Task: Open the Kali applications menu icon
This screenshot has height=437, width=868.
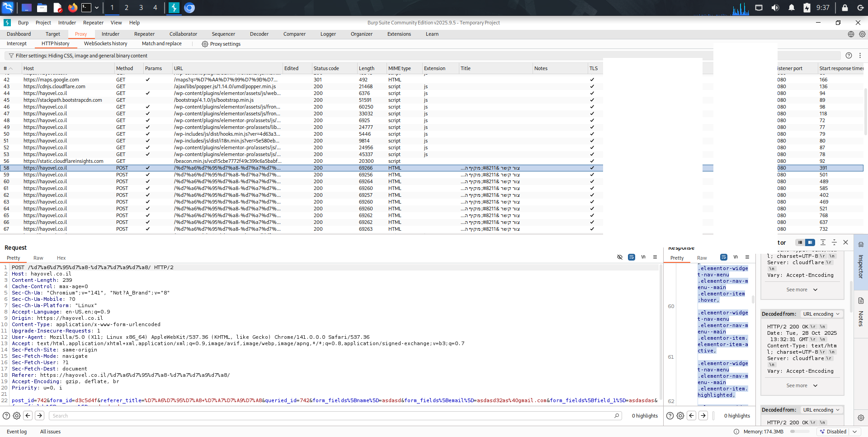Action: (x=8, y=8)
